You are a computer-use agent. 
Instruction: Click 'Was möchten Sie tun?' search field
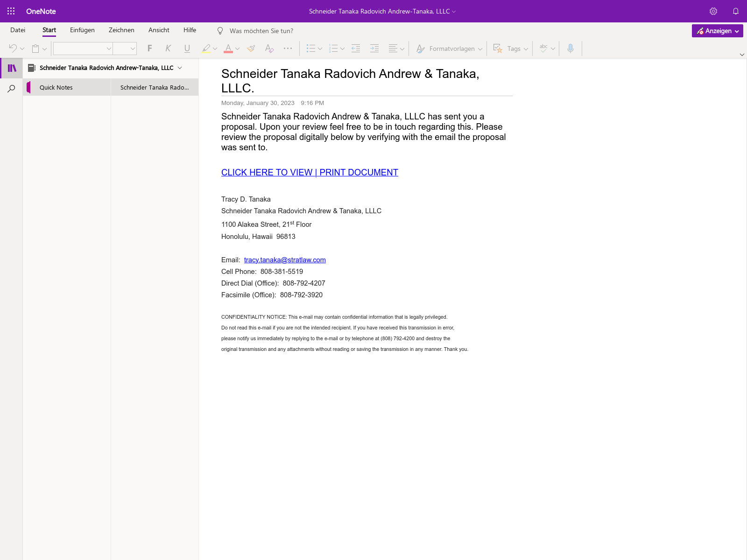pos(261,31)
